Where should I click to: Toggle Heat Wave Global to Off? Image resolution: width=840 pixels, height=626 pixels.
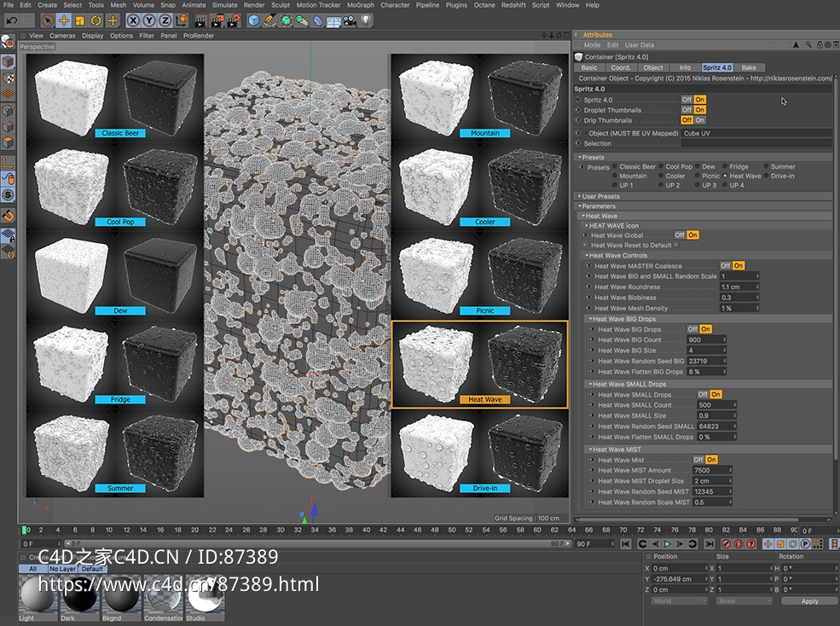(679, 235)
